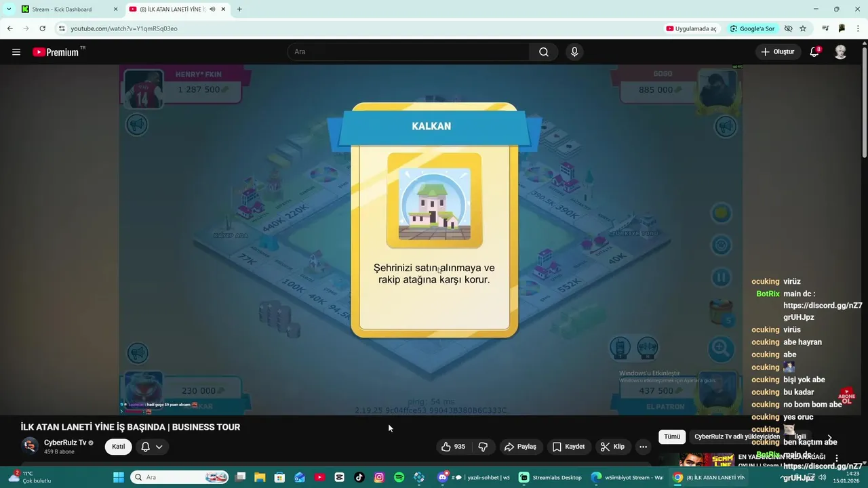Switch to Streamlabs Desktop taskbar window

click(x=550, y=477)
